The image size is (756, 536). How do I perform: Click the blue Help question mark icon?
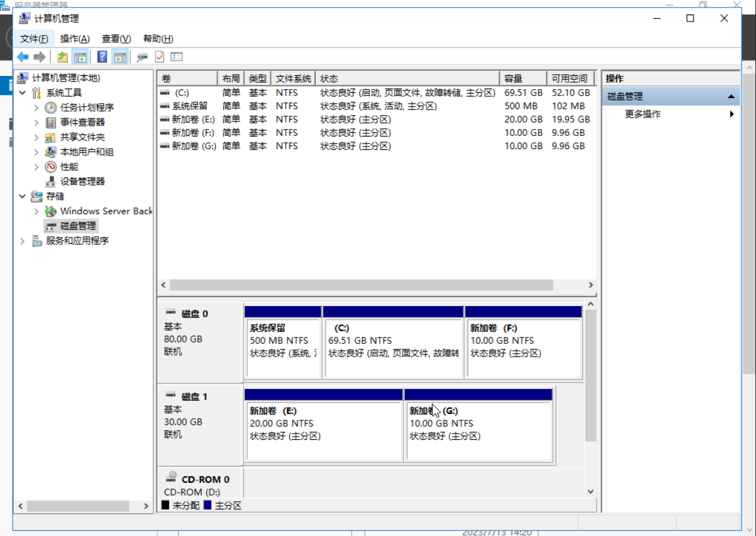[102, 57]
